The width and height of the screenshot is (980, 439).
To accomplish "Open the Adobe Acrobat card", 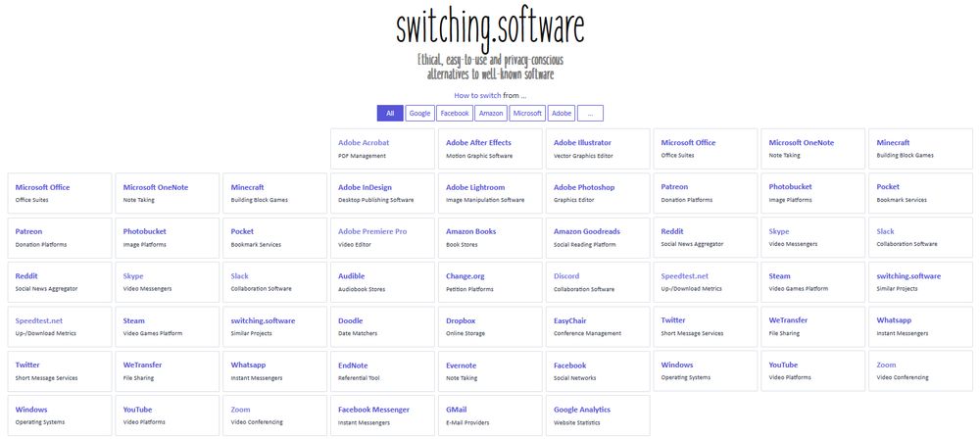I will 382,149.
